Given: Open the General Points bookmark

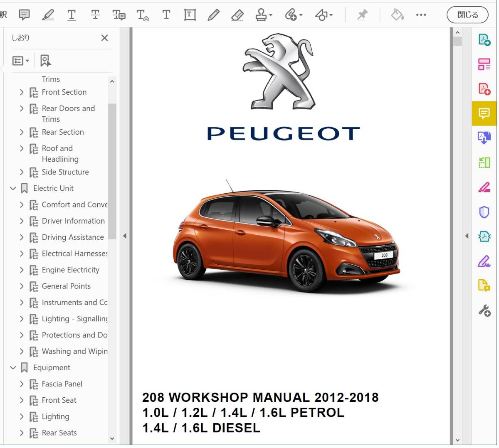Looking at the screenshot, I should pyautogui.click(x=66, y=286).
